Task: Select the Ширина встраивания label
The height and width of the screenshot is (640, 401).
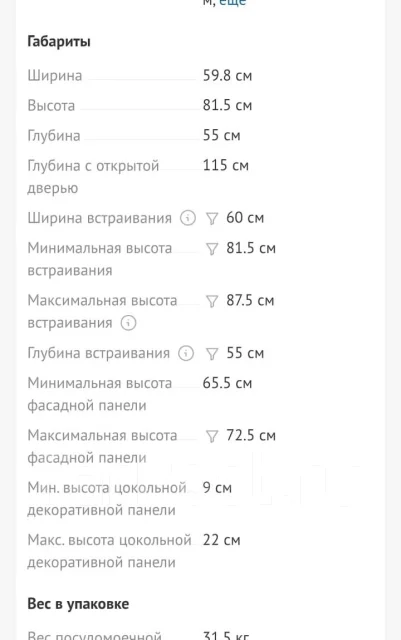Action: point(100,218)
